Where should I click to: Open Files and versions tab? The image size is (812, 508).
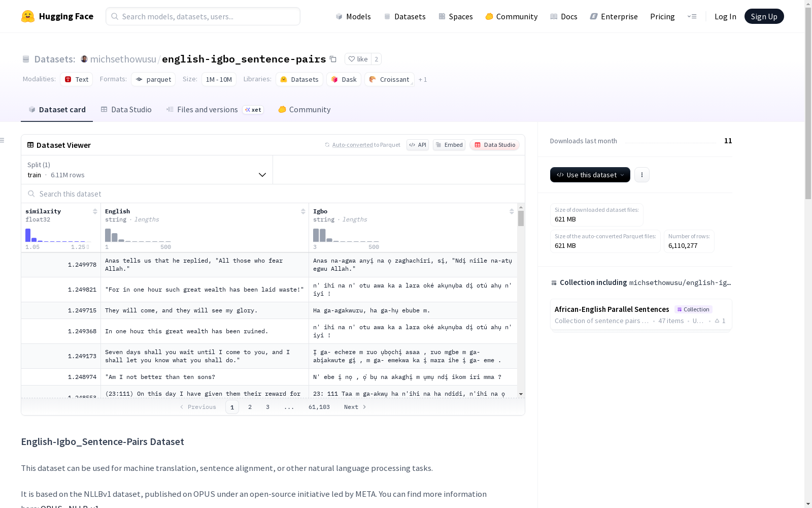215,110
